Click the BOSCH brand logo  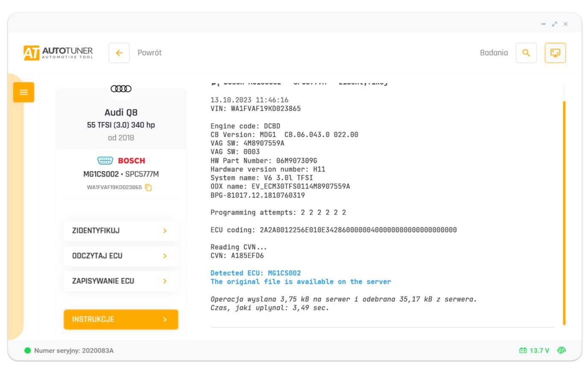coord(132,161)
